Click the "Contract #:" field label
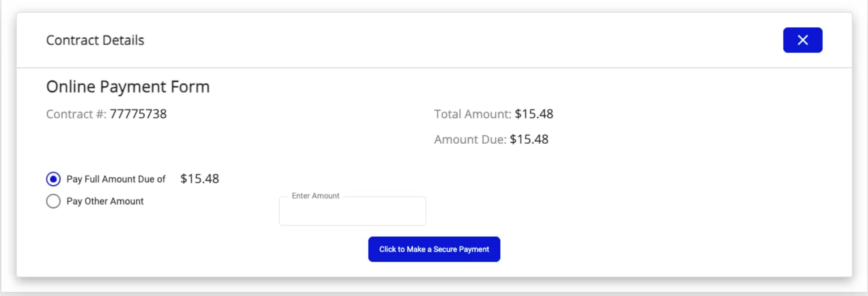Viewport: 868px width, 296px height. [76, 114]
